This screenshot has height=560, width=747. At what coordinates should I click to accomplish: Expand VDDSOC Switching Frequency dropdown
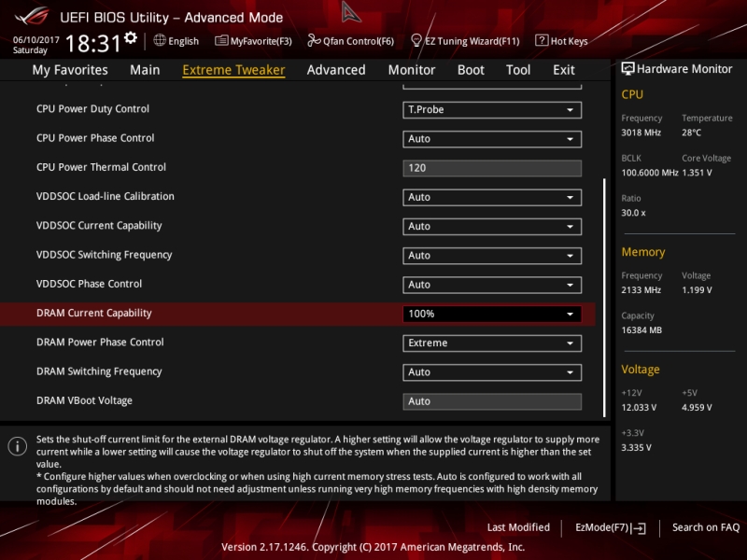492,256
